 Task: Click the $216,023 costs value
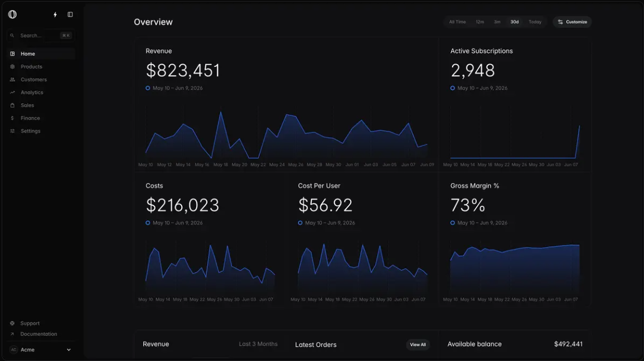182,205
